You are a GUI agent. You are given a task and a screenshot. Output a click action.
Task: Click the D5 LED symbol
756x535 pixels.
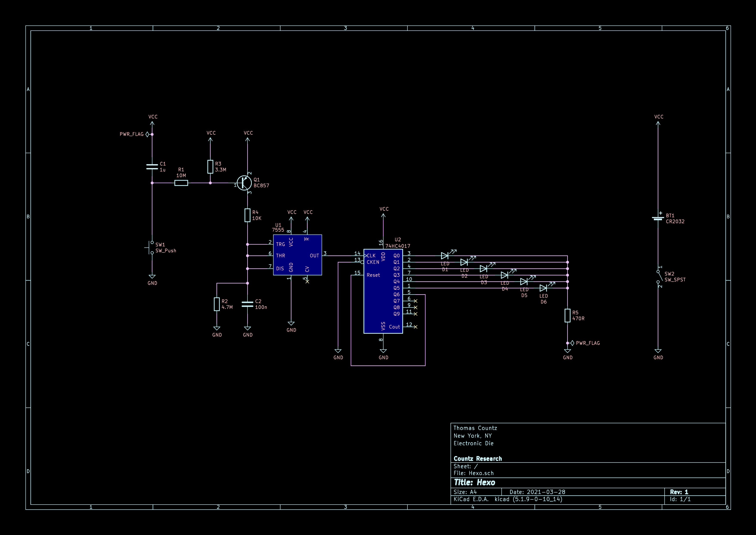pos(524,282)
